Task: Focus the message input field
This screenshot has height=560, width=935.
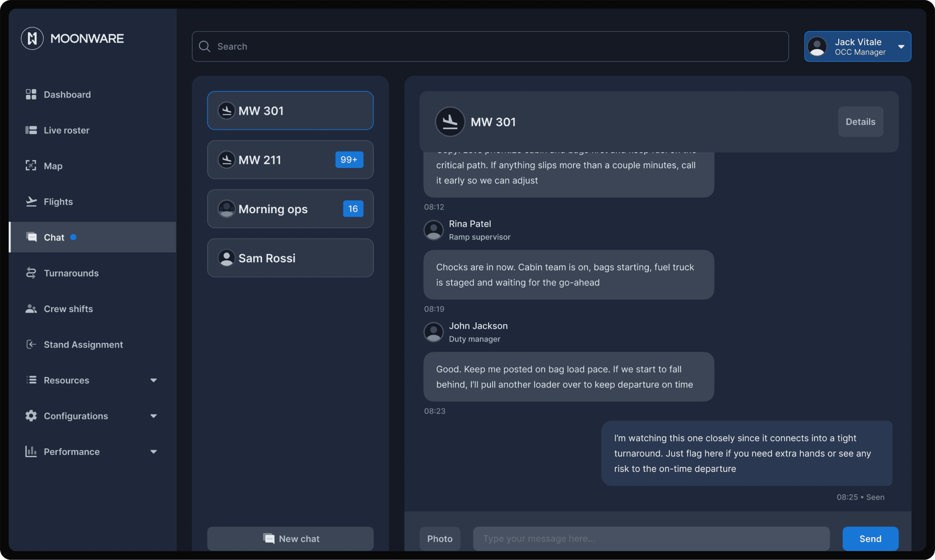Action: [x=651, y=539]
